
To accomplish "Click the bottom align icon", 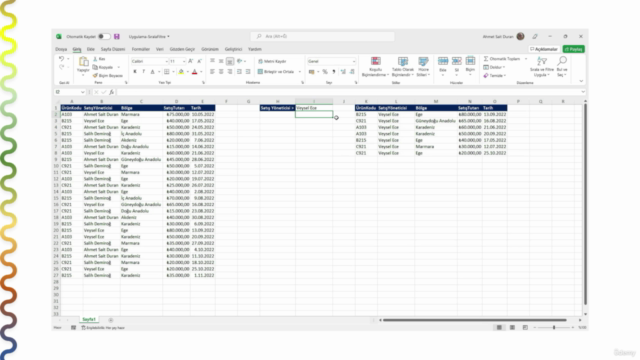I will [230, 61].
